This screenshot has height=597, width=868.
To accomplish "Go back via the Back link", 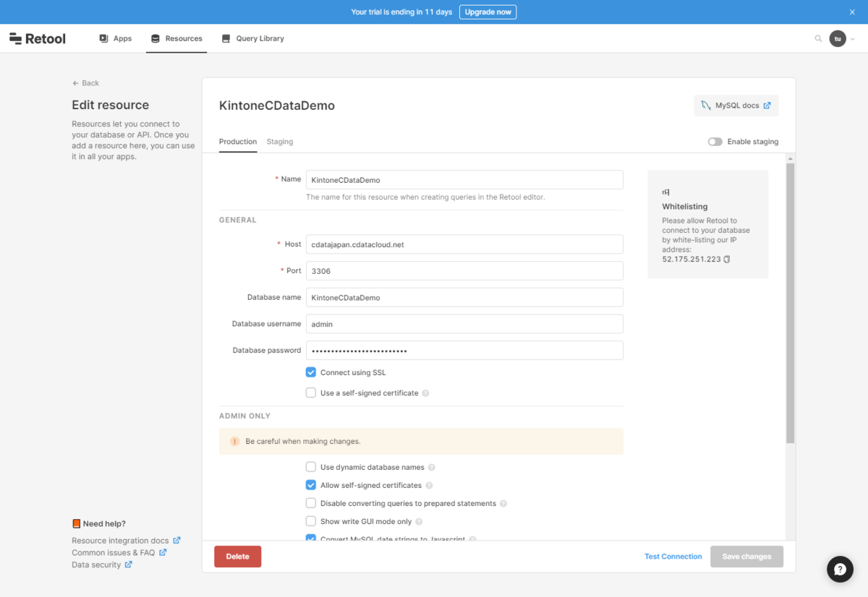I will point(85,83).
